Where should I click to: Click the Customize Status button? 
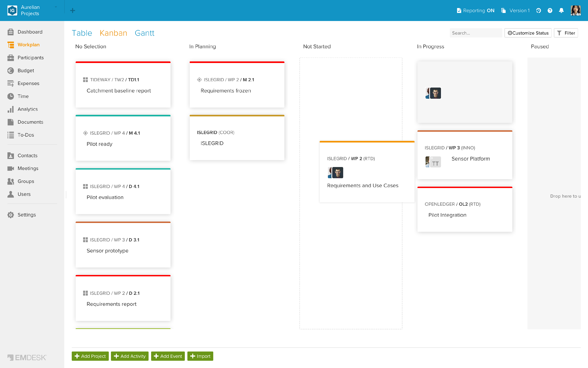click(x=528, y=33)
